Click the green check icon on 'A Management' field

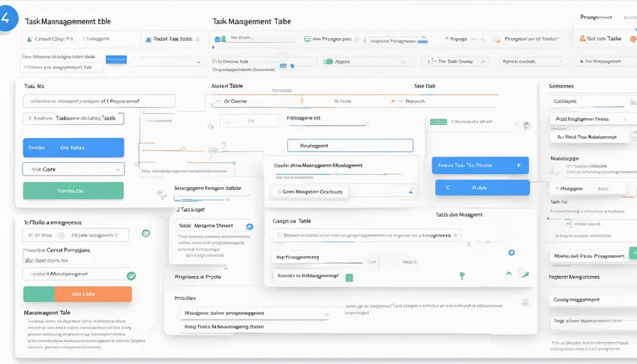click(x=131, y=275)
